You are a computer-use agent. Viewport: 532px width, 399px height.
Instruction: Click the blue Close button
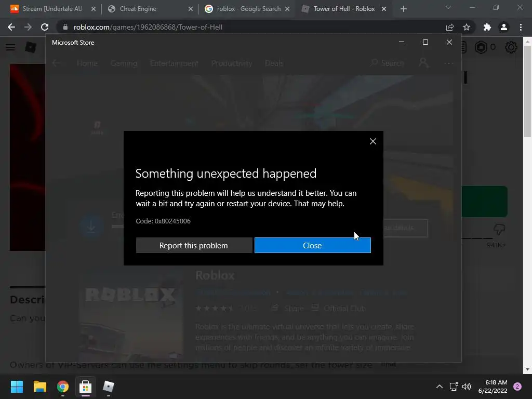[x=312, y=245]
